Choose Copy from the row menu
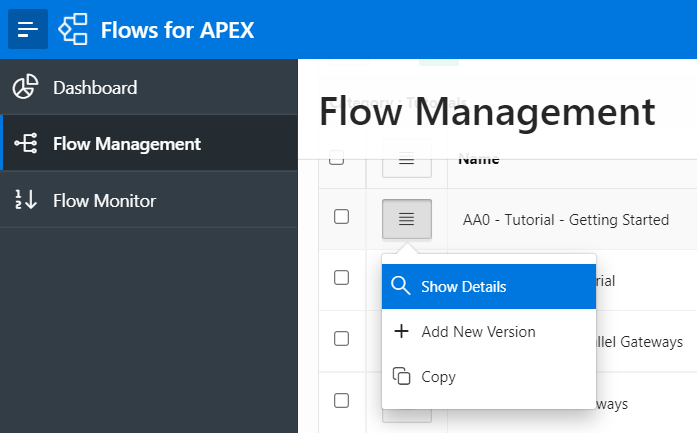The image size is (697, 433). (x=438, y=377)
